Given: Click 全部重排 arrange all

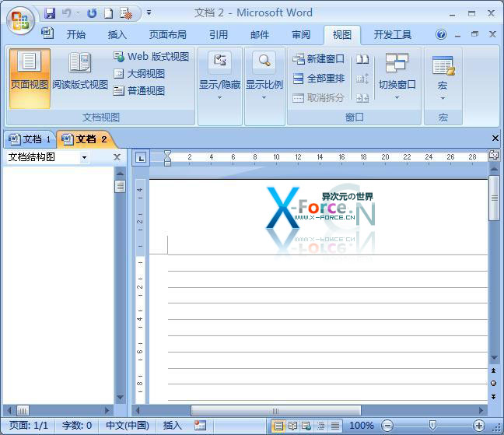Looking at the screenshot, I should click(318, 78).
